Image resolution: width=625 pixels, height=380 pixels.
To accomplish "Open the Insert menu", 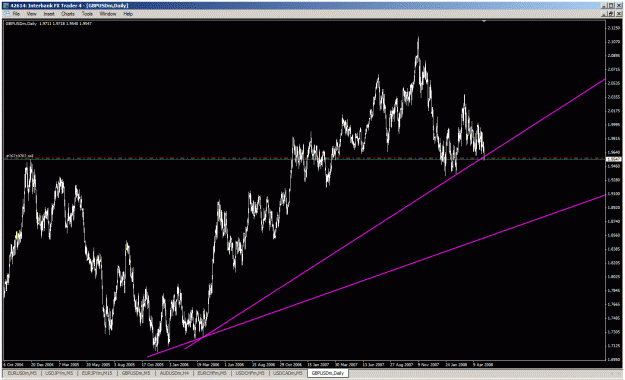I will coord(49,14).
